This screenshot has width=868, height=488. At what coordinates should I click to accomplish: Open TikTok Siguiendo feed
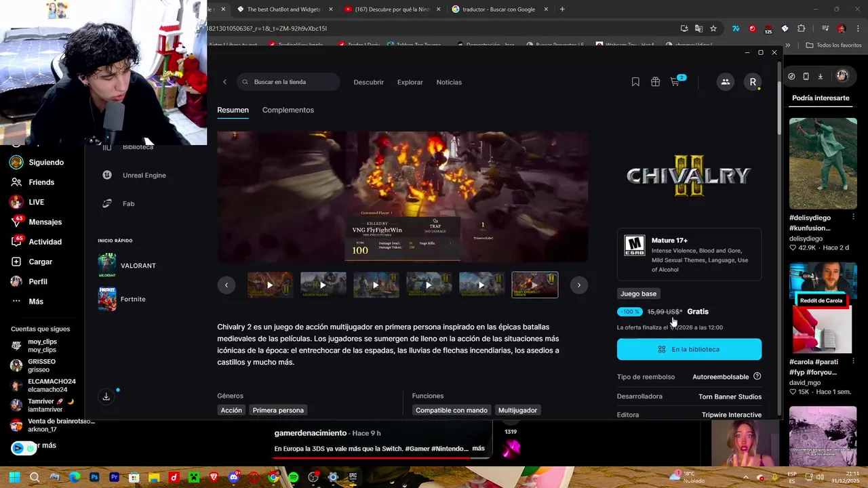(x=37, y=163)
